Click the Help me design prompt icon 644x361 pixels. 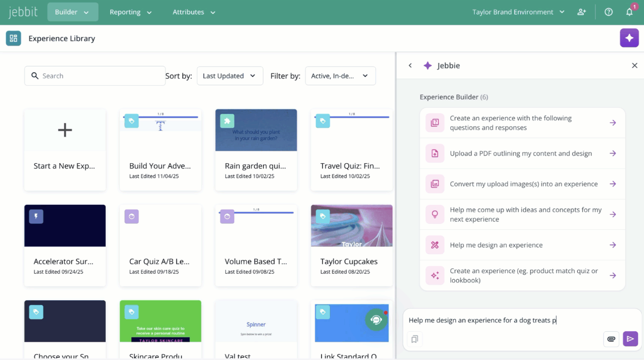(435, 245)
